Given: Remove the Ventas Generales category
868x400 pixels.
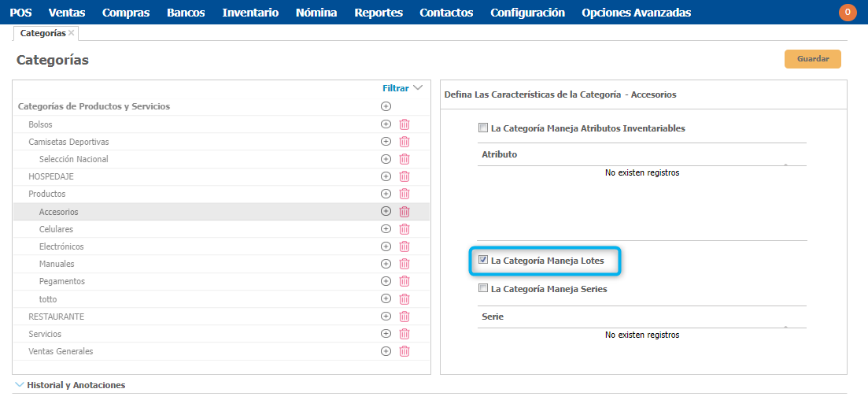Looking at the screenshot, I should coord(404,351).
